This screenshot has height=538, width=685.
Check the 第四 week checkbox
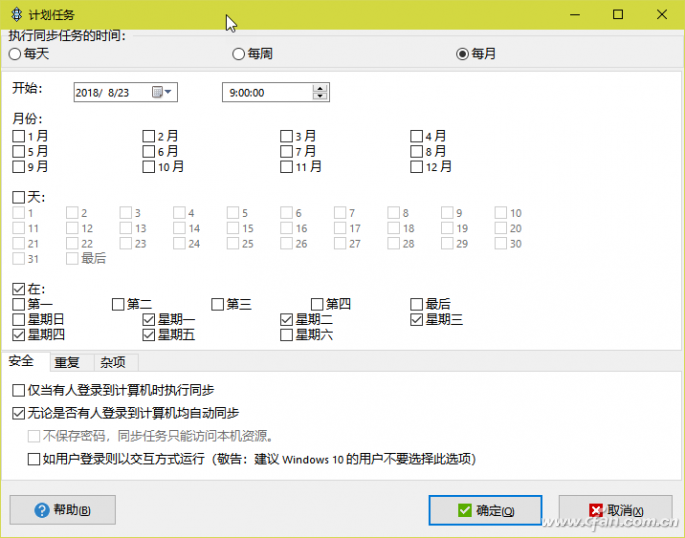pos(317,304)
